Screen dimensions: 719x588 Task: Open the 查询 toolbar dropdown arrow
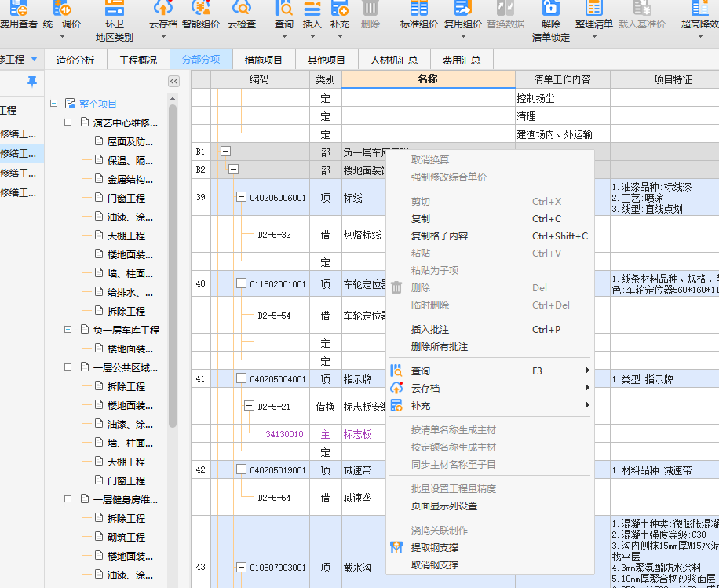tap(284, 37)
